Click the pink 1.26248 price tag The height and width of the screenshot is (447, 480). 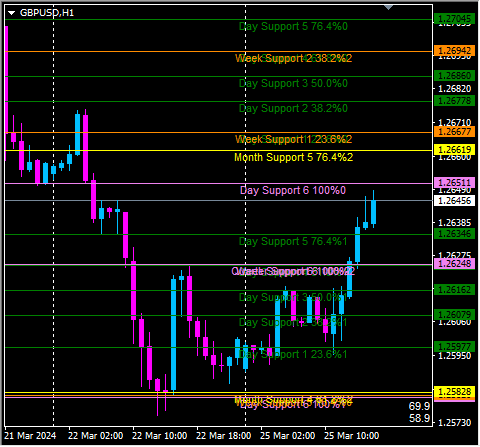(x=455, y=264)
